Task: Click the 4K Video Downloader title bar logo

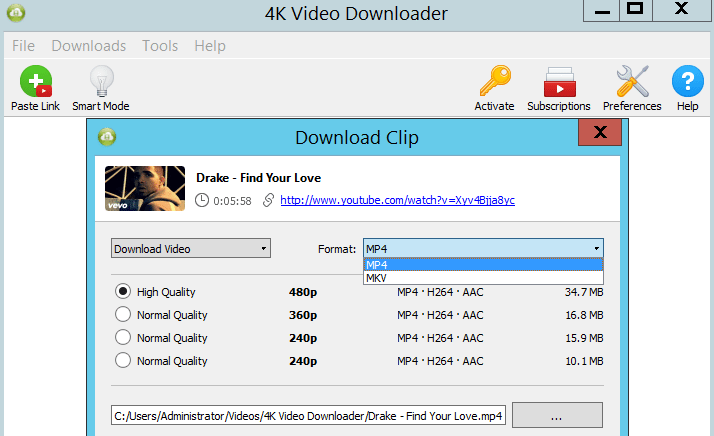Action: click(16, 13)
